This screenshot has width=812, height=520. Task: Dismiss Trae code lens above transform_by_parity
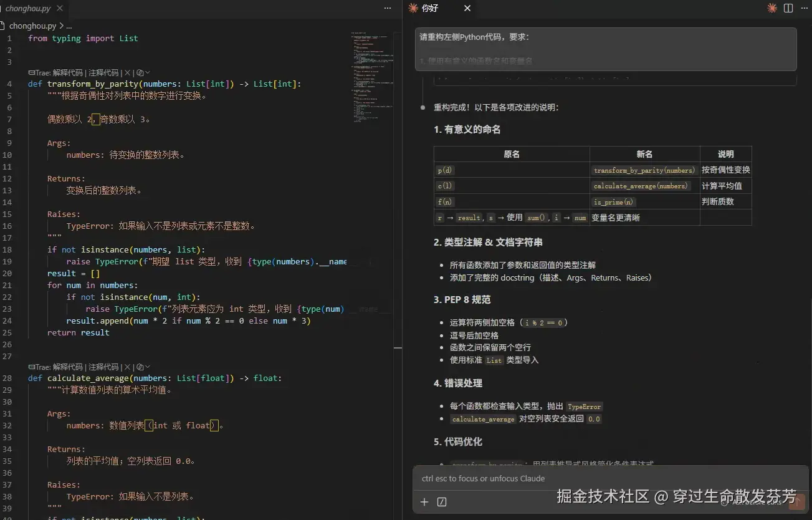[127, 72]
